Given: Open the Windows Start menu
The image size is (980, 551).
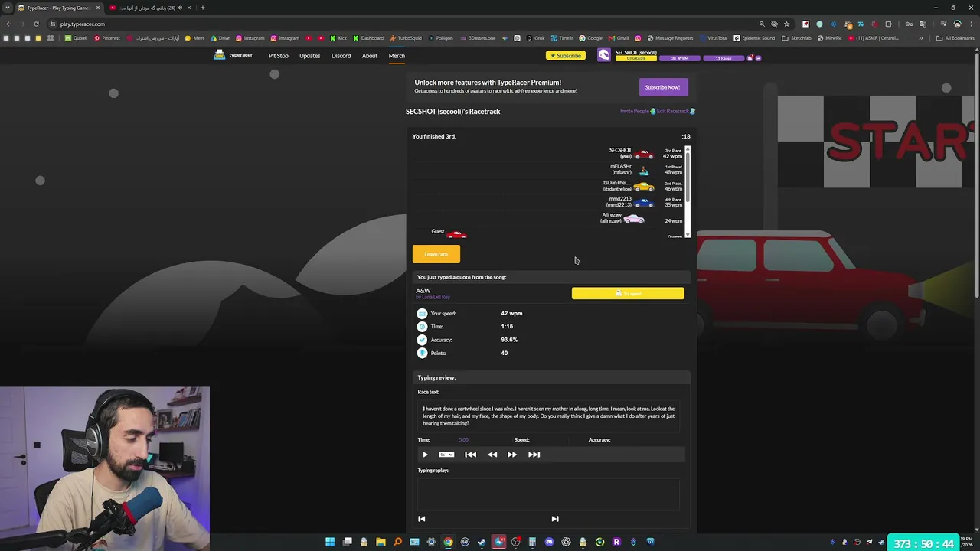Looking at the screenshot, I should (x=330, y=542).
